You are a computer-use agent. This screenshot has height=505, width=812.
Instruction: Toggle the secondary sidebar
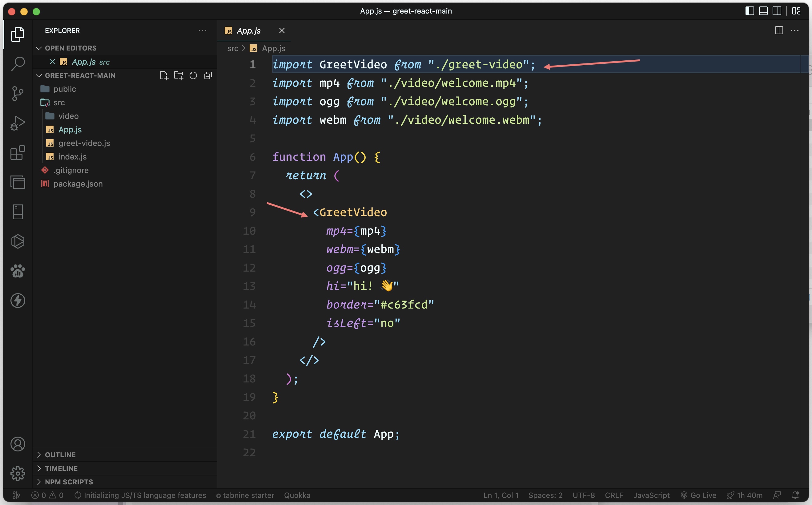(x=777, y=11)
